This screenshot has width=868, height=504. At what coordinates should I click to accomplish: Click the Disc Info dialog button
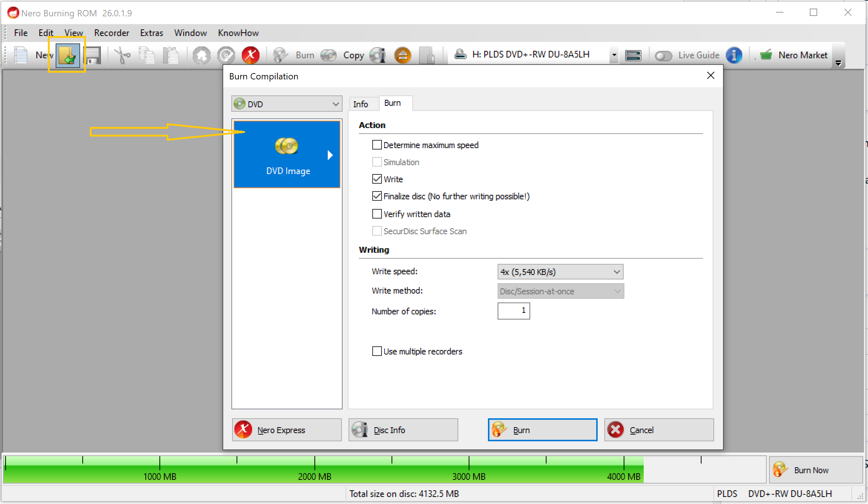(403, 430)
